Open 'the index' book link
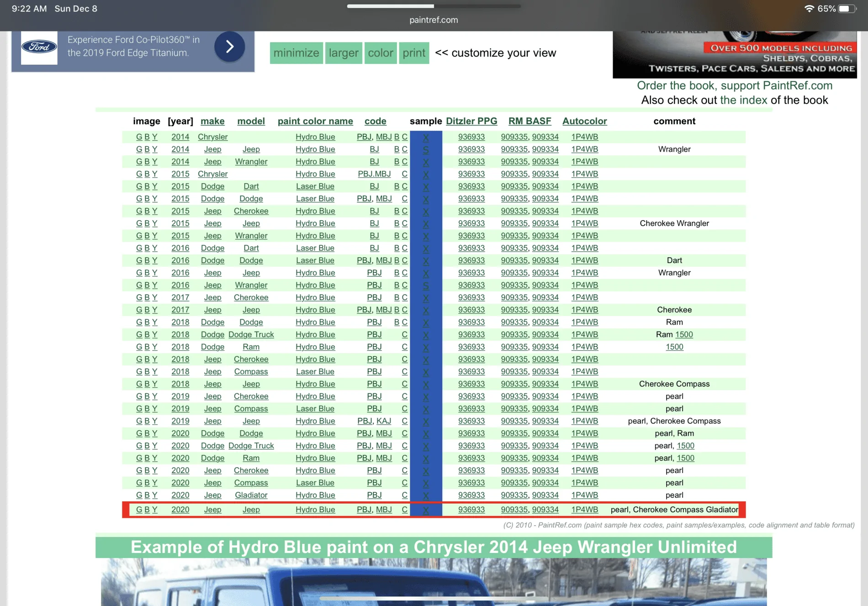 pos(744,100)
